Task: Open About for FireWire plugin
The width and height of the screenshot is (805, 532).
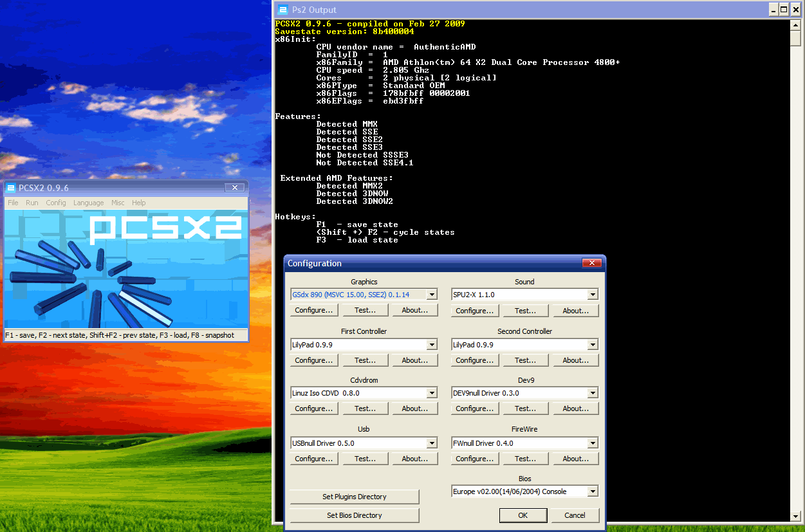Action: tap(576, 459)
